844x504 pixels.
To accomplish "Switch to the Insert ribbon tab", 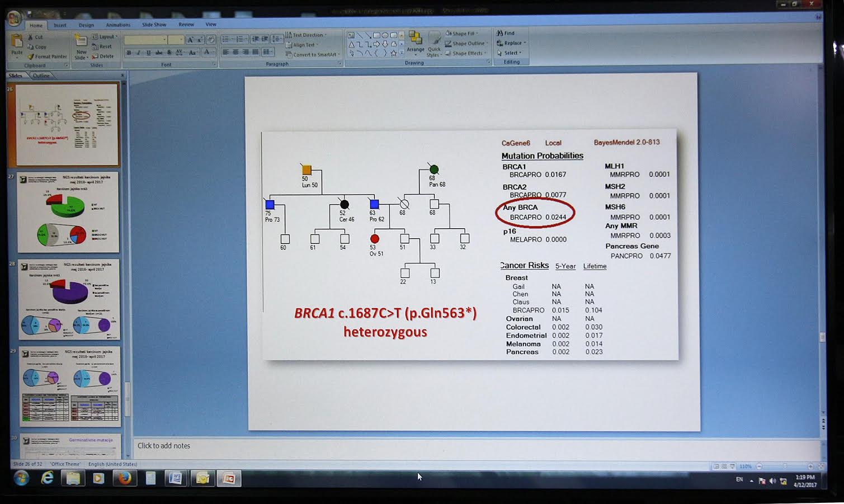I will [60, 25].
